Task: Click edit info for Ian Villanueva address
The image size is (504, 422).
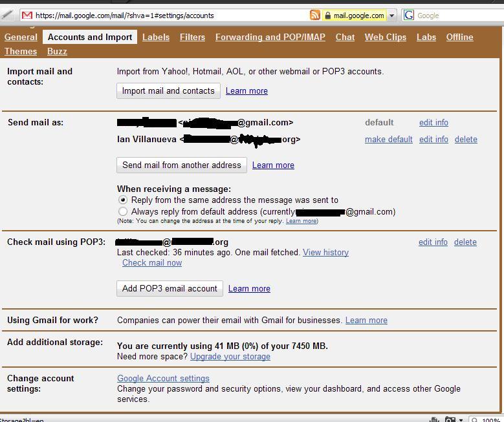Action: (433, 139)
